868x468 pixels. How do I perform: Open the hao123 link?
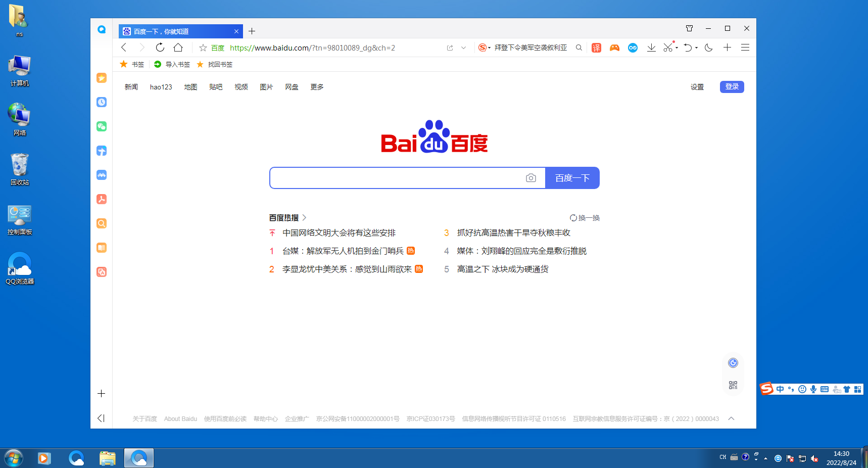point(161,87)
